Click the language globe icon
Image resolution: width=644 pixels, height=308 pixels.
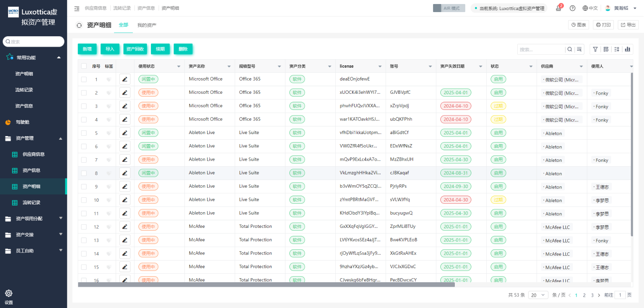point(585,8)
